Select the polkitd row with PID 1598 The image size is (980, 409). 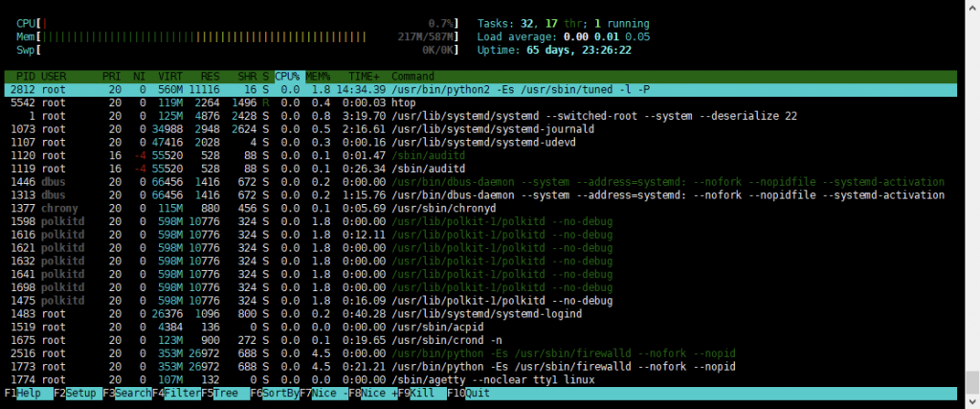click(480, 221)
